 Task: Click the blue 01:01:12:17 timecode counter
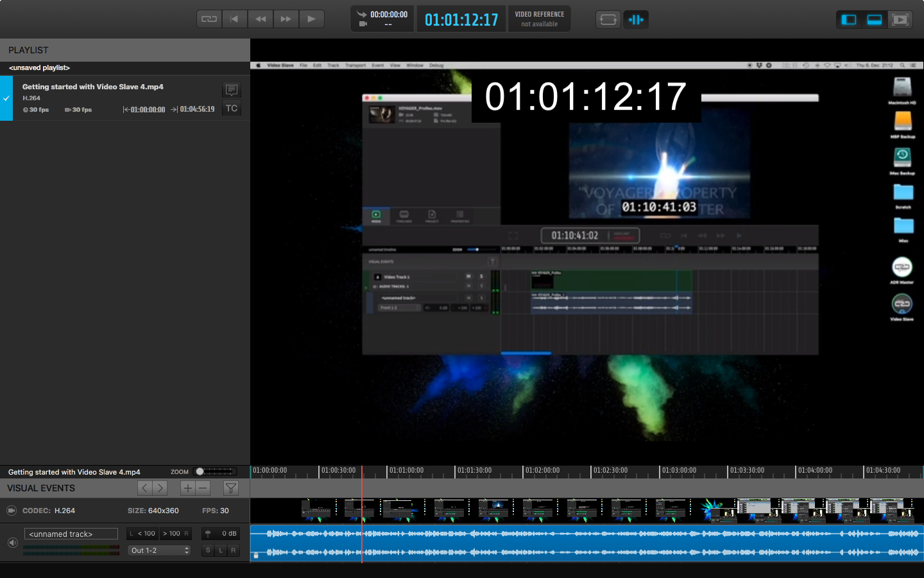tap(461, 19)
